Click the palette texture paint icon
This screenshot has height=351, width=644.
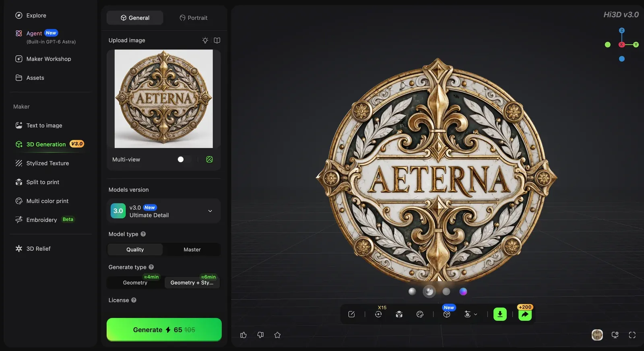pyautogui.click(x=420, y=314)
